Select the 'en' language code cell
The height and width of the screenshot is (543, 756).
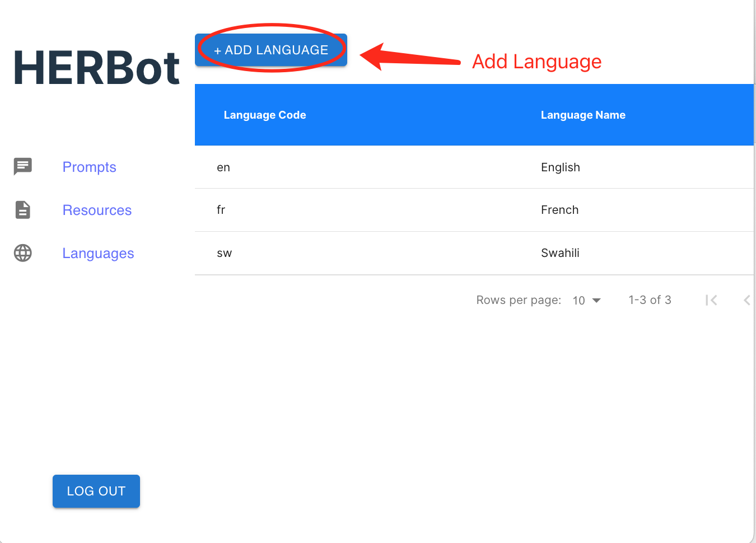[223, 167]
